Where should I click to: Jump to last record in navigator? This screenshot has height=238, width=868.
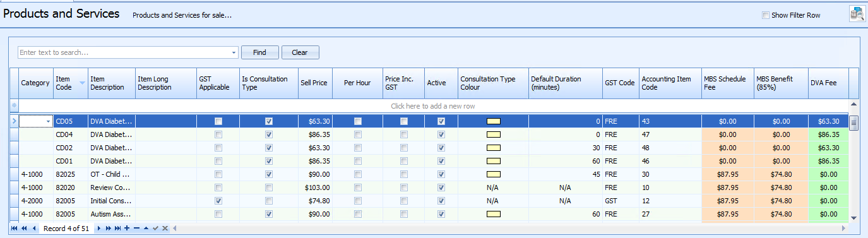pos(117,229)
